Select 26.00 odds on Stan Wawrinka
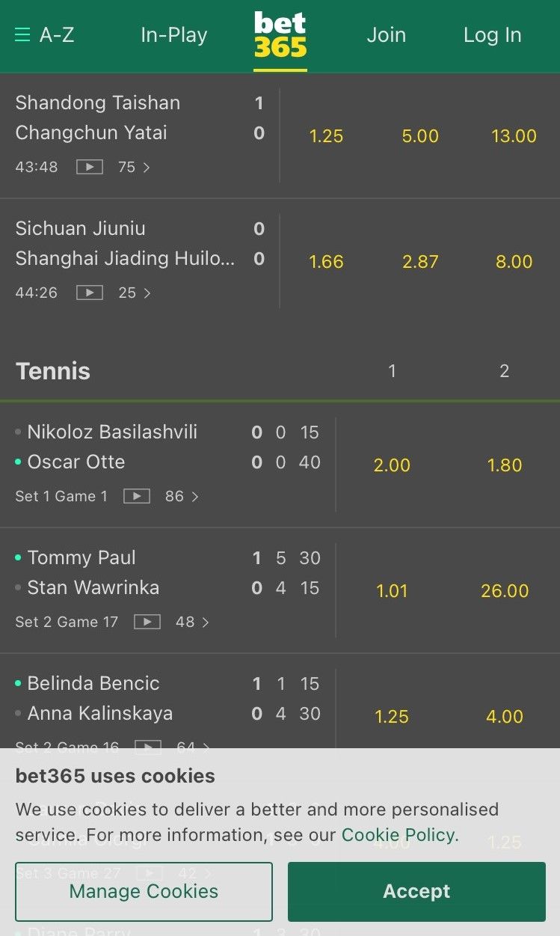Image resolution: width=560 pixels, height=936 pixels. (505, 591)
